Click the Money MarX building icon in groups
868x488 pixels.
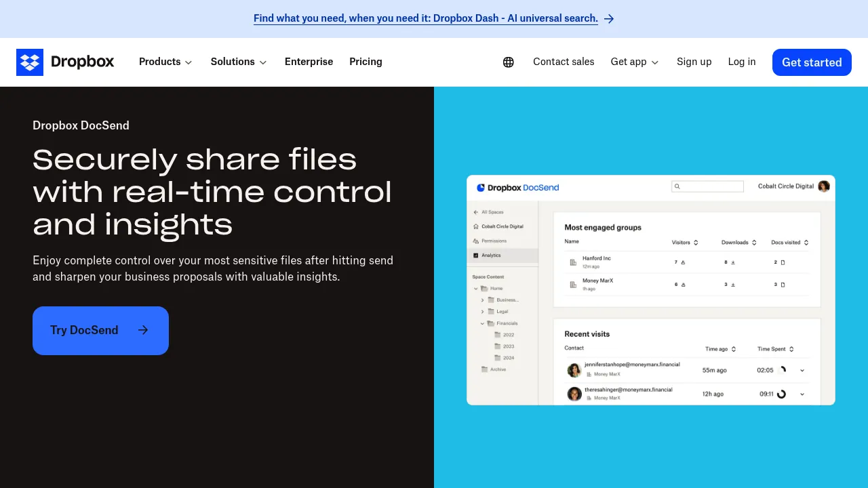(573, 285)
